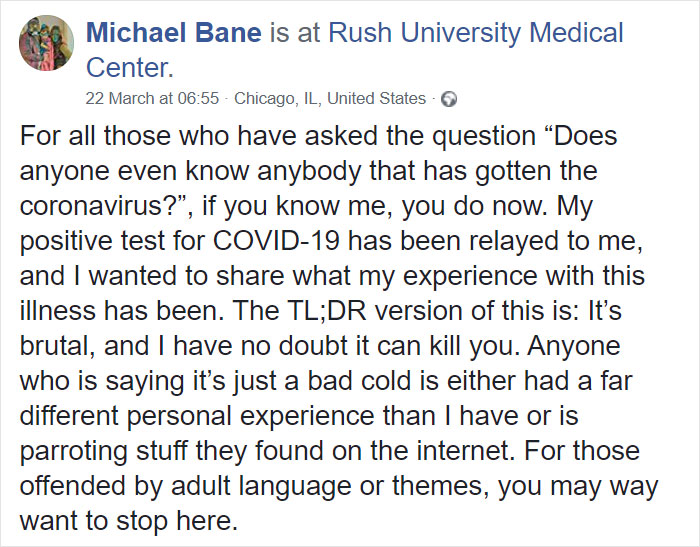Open the Michael Bane profile name link

(x=174, y=33)
